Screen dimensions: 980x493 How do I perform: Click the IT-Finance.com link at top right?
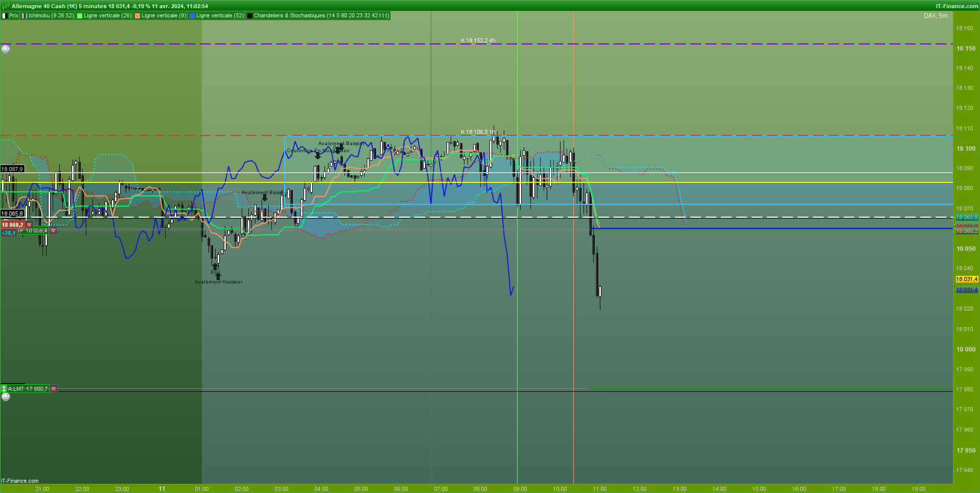tap(957, 6)
